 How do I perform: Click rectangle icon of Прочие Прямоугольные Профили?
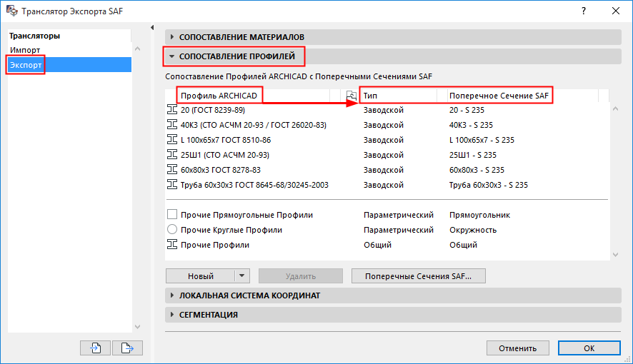point(171,215)
